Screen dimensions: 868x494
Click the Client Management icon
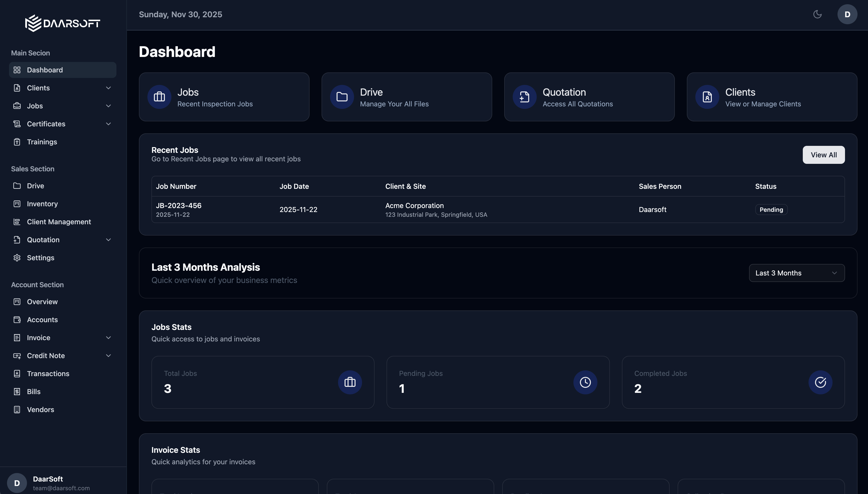click(17, 222)
